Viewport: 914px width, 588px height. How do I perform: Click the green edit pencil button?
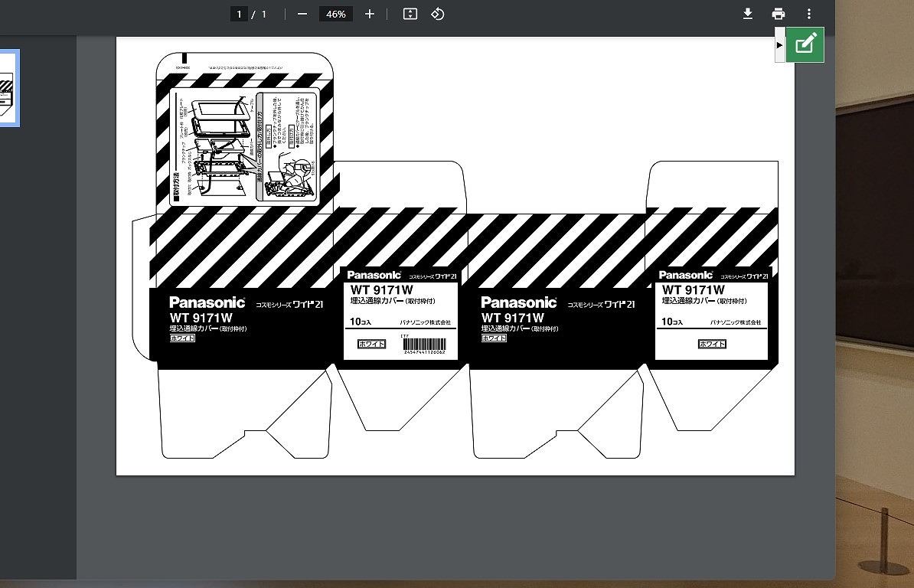805,44
